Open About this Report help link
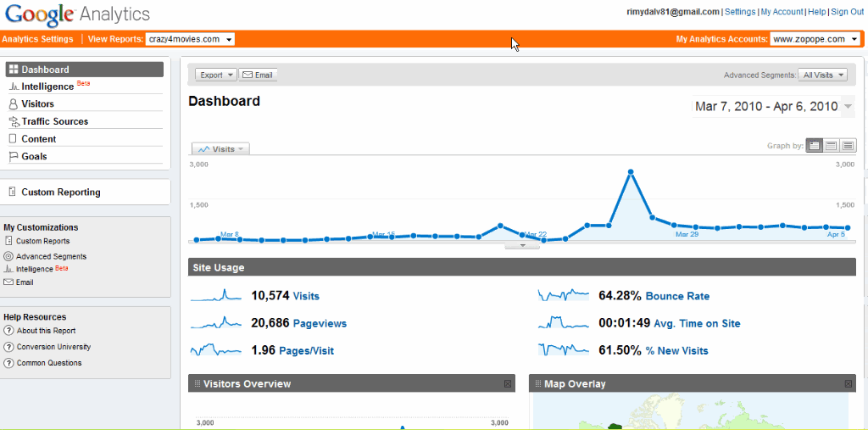The image size is (868, 430). pyautogui.click(x=46, y=331)
